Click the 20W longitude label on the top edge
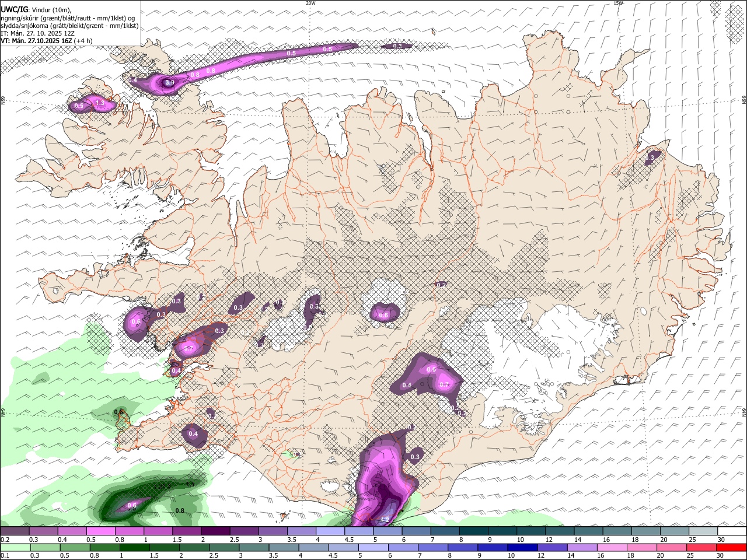 tap(310, 3)
